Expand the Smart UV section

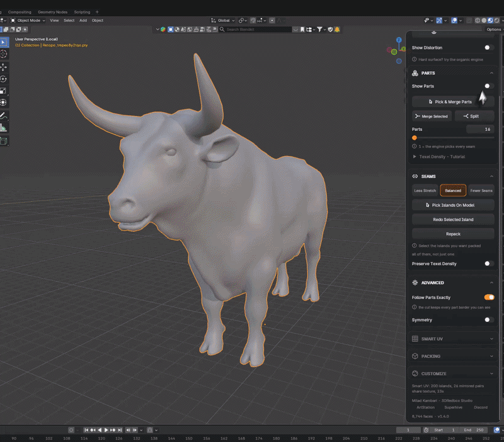tap(453, 339)
